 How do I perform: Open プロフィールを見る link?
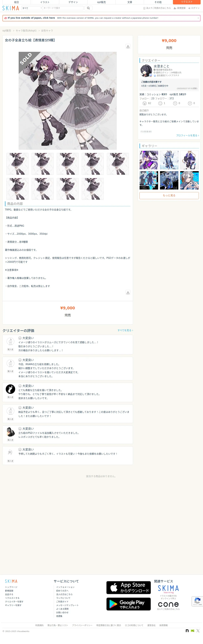coord(187,135)
